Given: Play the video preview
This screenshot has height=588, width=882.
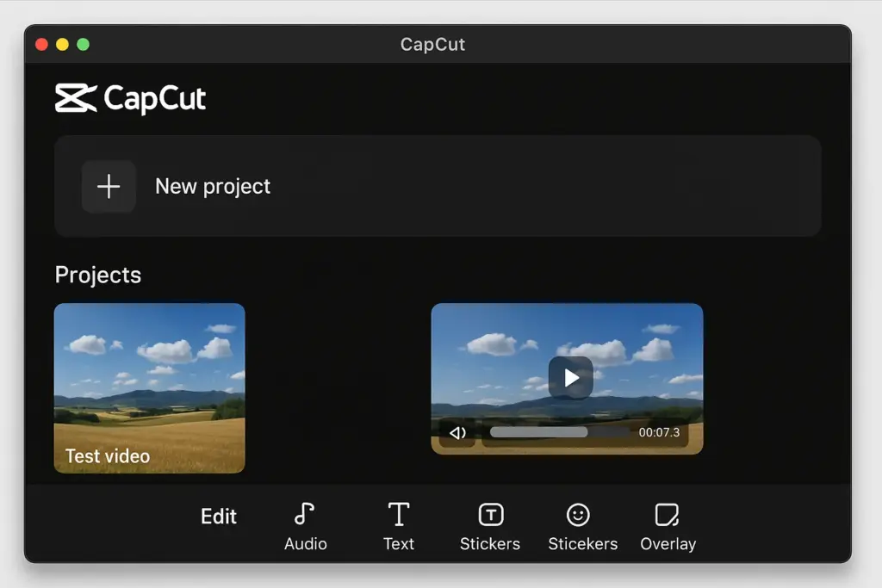Looking at the screenshot, I should tap(571, 378).
